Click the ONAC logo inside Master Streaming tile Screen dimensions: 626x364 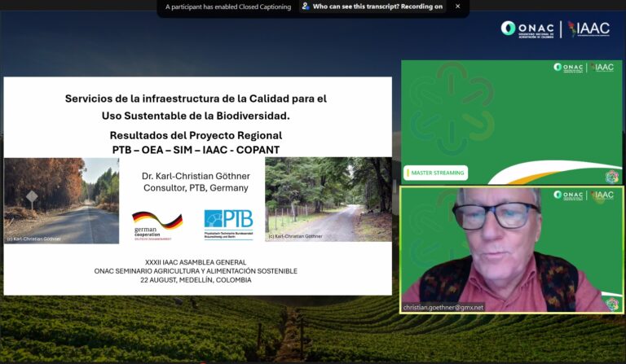pyautogui.click(x=568, y=68)
